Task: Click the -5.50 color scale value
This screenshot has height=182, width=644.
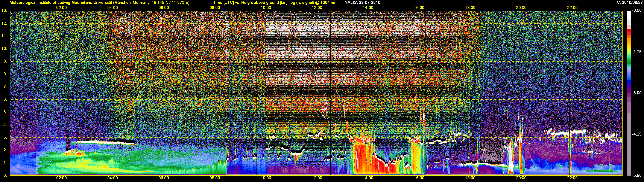Action: [x=637, y=176]
